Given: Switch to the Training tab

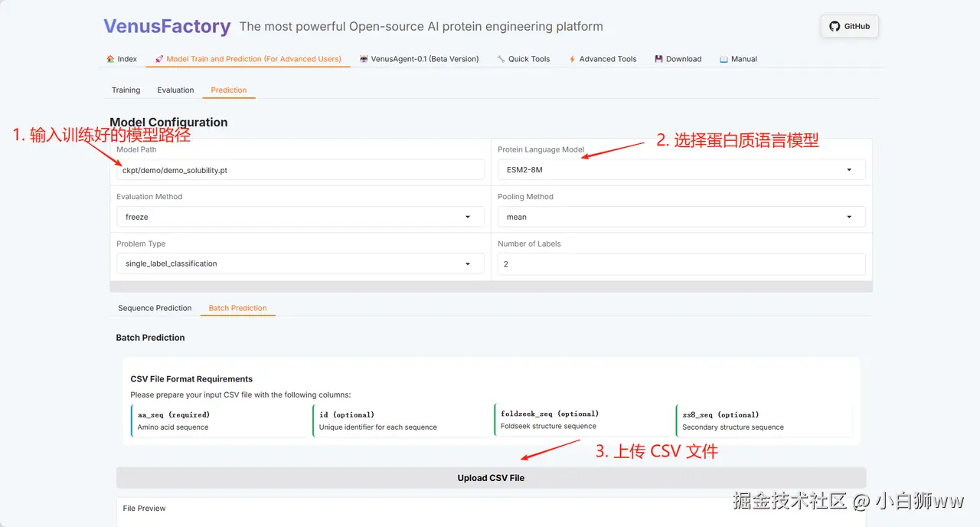Looking at the screenshot, I should pyautogui.click(x=126, y=90).
